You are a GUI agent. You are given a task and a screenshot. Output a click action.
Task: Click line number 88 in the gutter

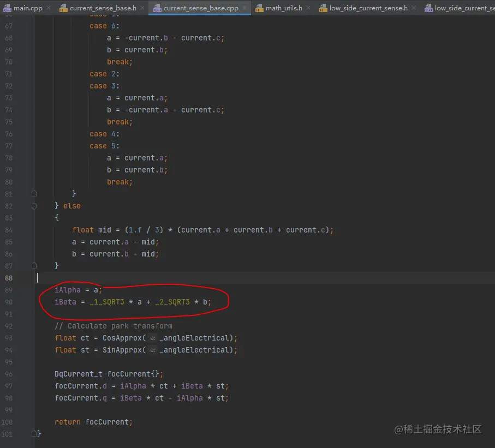point(9,278)
